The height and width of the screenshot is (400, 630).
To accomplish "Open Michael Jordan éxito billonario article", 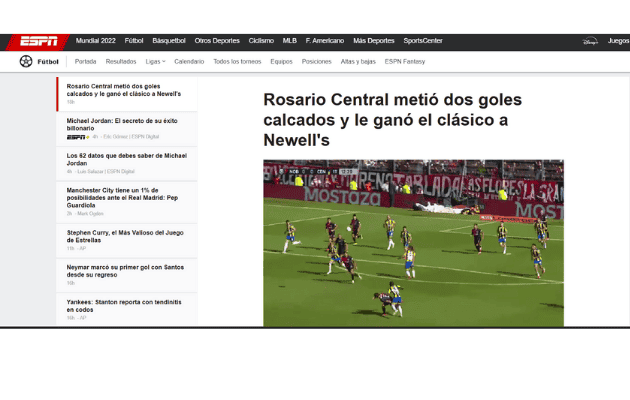I will 127,129.
